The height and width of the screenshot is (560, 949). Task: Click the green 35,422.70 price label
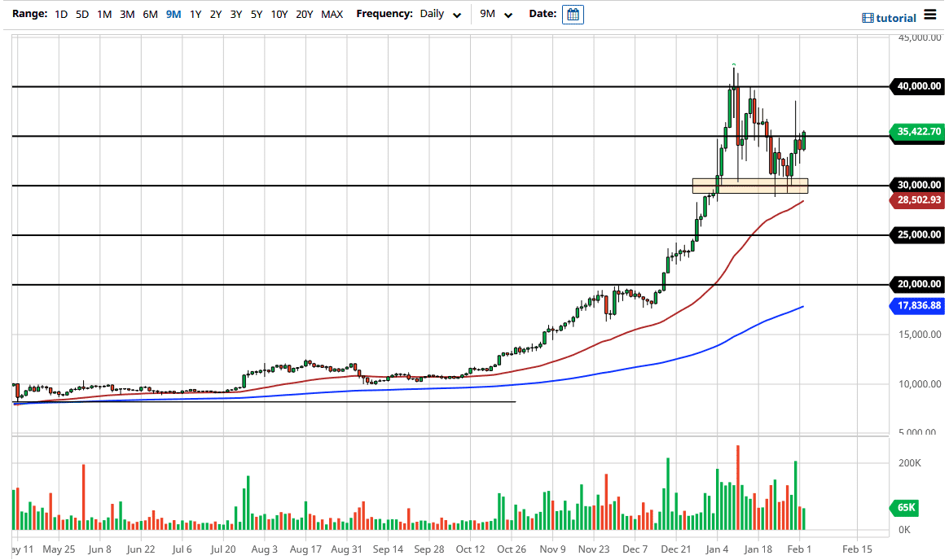coord(917,131)
